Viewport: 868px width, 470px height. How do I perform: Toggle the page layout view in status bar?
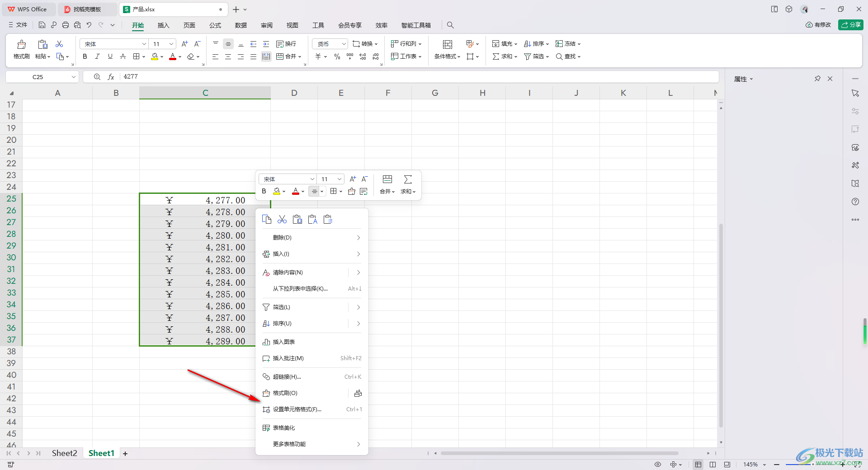point(712,465)
